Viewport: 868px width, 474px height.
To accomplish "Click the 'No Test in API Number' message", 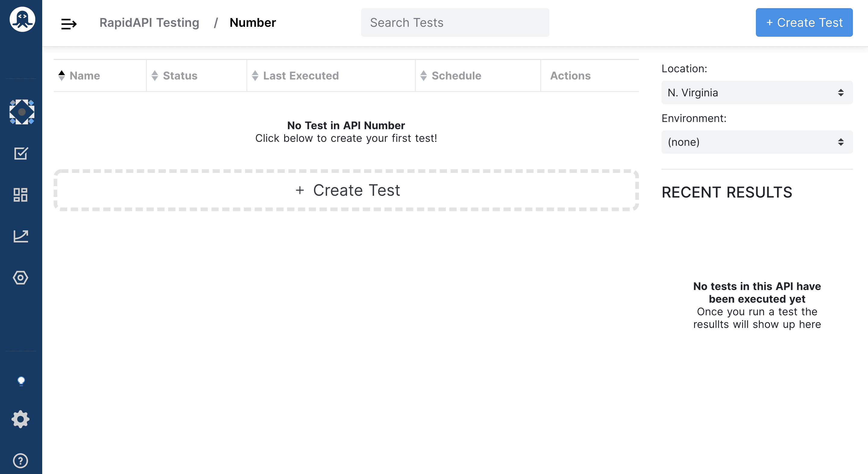I will pos(346,125).
